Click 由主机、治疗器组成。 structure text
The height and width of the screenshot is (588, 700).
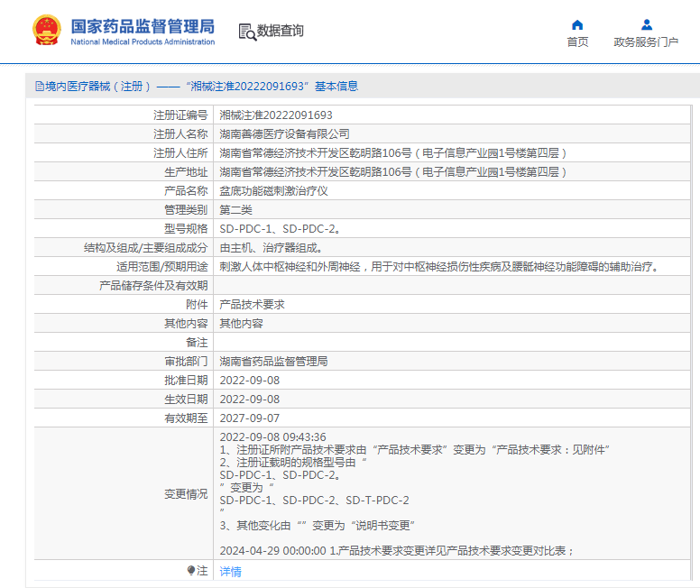pos(271,248)
